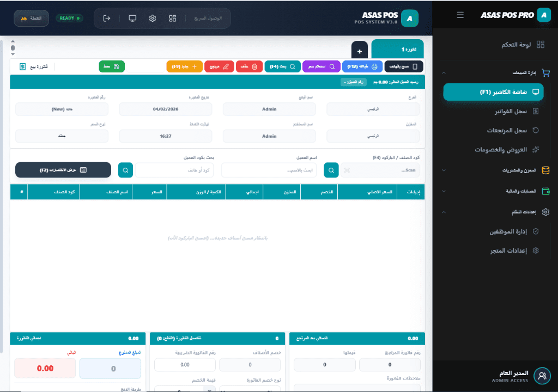Viewport: 558px width, 392px height.
Task: Click the admin user avatar icon
Action: pyautogui.click(x=542, y=376)
